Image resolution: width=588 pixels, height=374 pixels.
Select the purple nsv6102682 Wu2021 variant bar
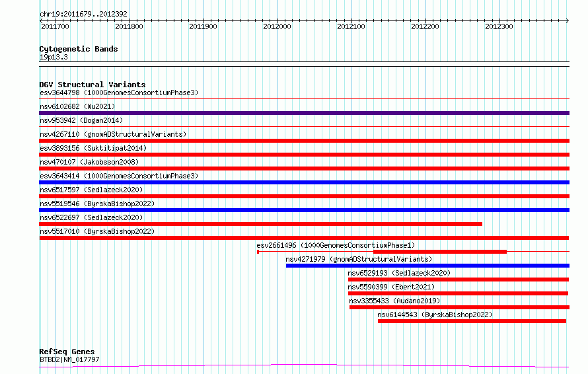(x=304, y=113)
